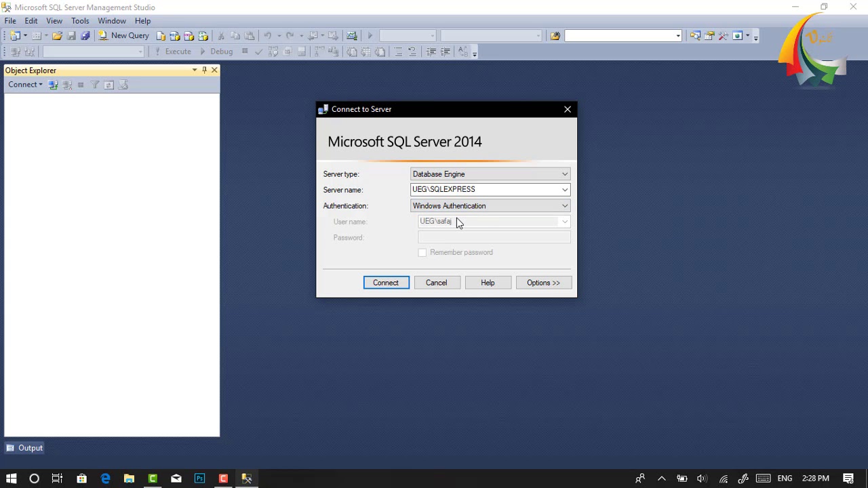Click the Task View taskbar icon
This screenshot has height=488, width=868.
point(57,479)
